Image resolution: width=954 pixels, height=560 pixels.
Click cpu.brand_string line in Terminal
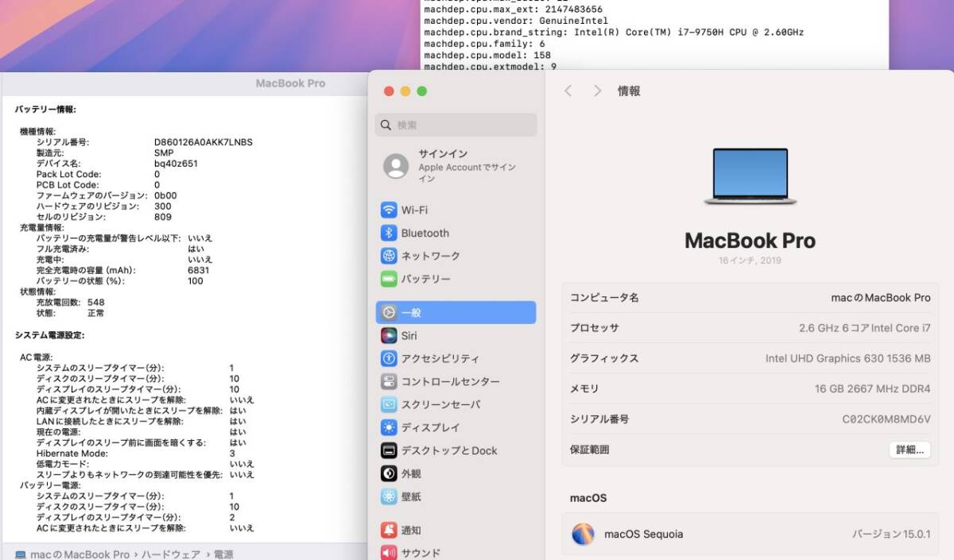[x=614, y=33]
